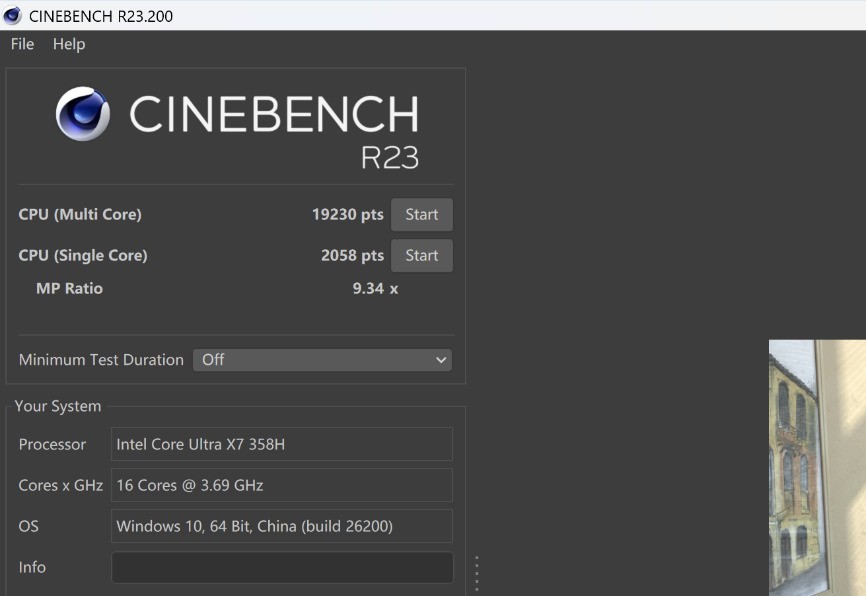
Task: Open the File menu
Action: (22, 44)
